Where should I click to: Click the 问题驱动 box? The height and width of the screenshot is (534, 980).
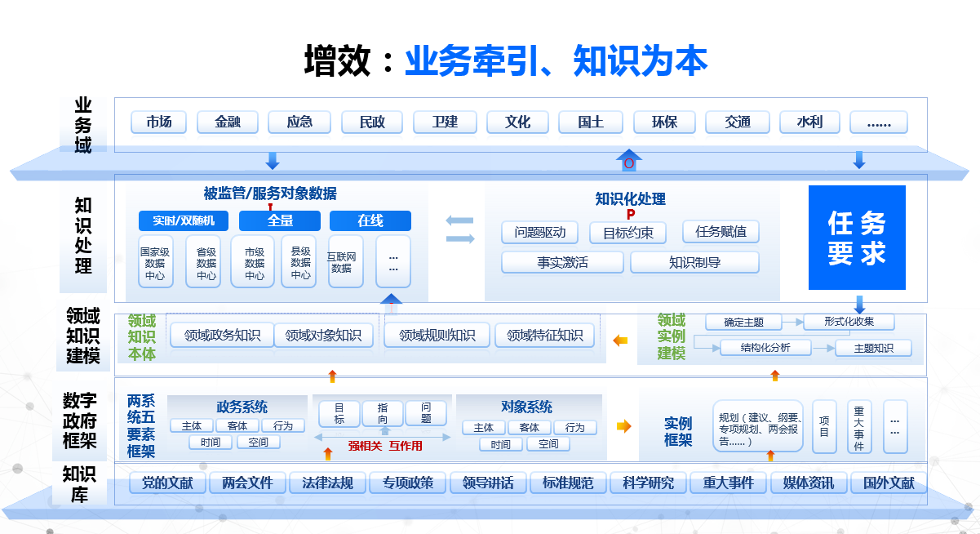point(539,232)
